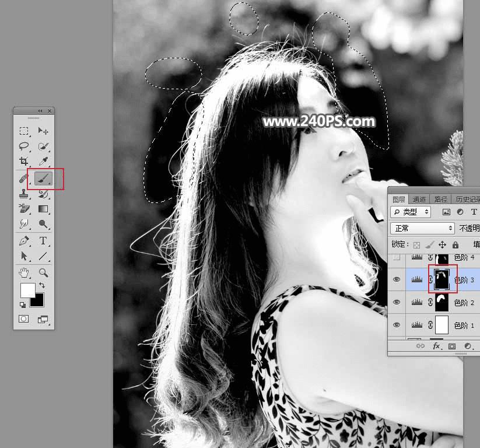Viewport: 480px width, 448px height.
Task: Open the fx layer styles menu
Action: point(436,346)
